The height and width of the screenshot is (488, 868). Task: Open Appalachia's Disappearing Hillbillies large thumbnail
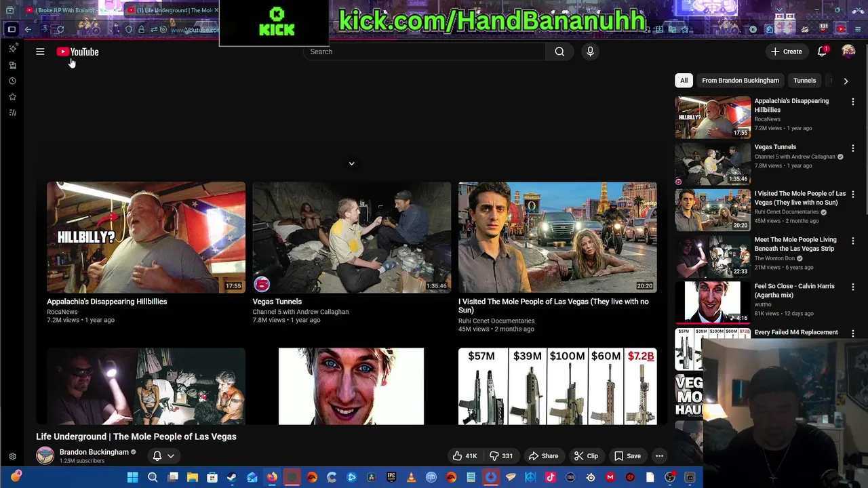click(x=146, y=237)
